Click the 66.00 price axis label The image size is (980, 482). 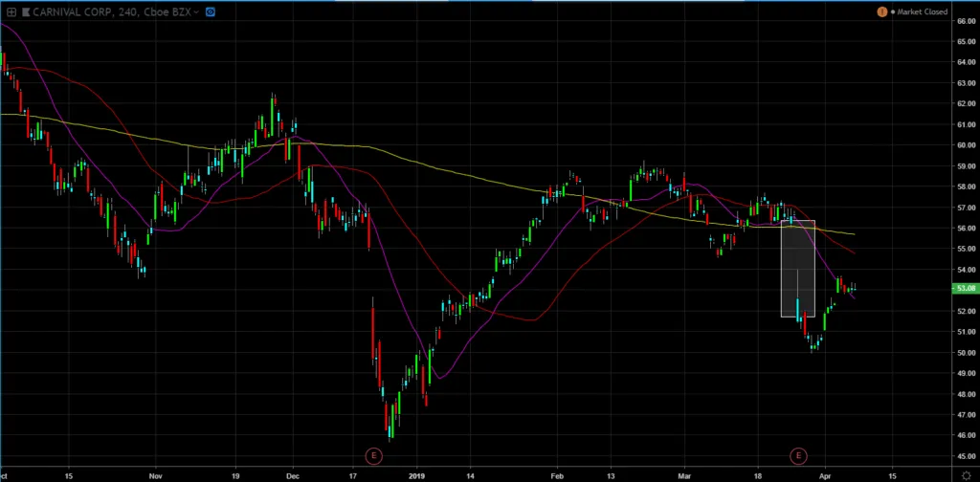tap(966, 21)
